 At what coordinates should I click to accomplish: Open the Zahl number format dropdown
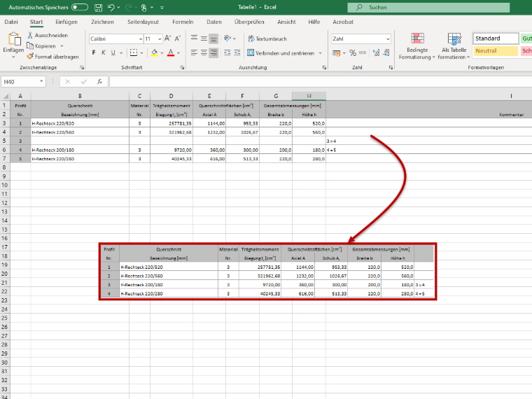pos(388,39)
